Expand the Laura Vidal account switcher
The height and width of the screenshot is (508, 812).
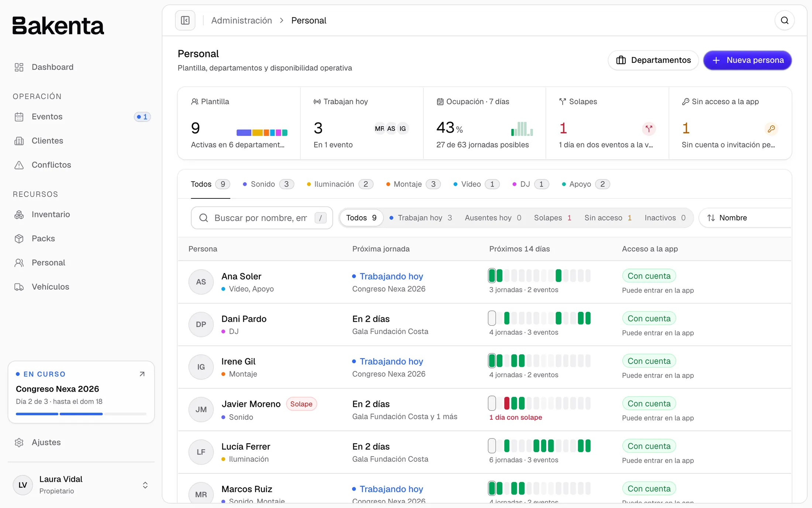click(145, 485)
